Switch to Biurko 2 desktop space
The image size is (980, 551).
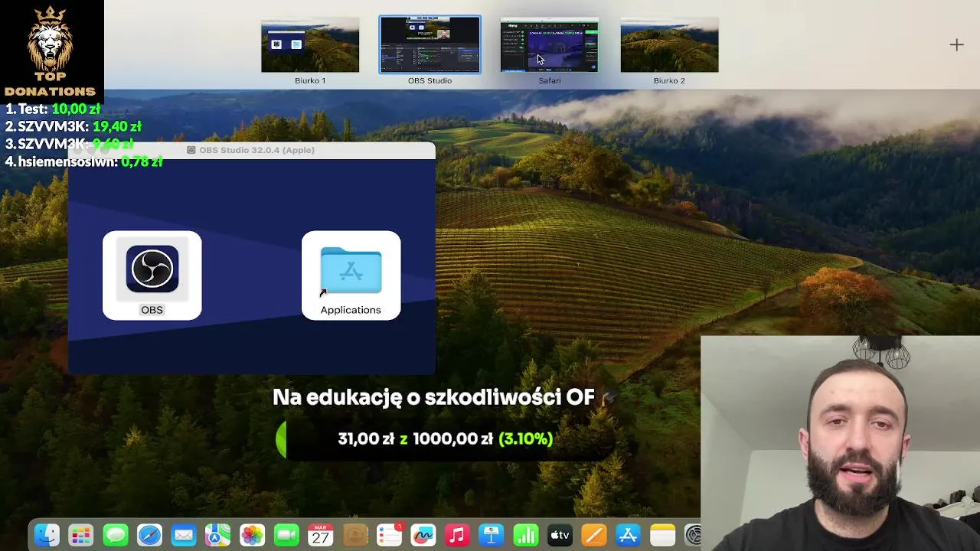click(669, 45)
